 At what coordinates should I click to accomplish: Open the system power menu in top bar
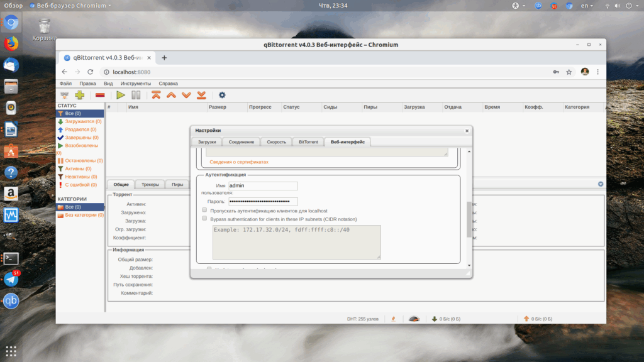point(631,6)
